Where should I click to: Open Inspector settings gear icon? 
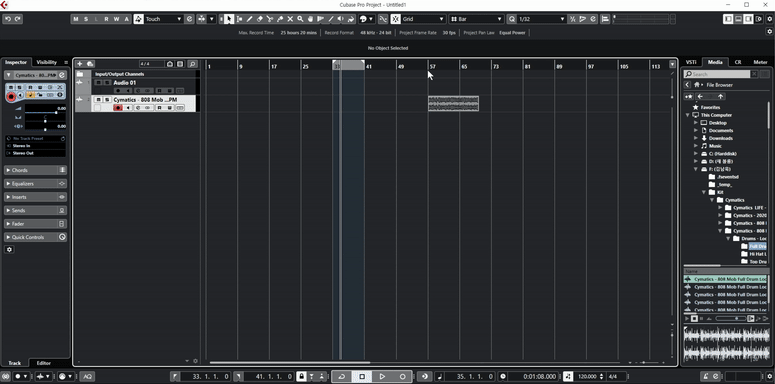9,250
